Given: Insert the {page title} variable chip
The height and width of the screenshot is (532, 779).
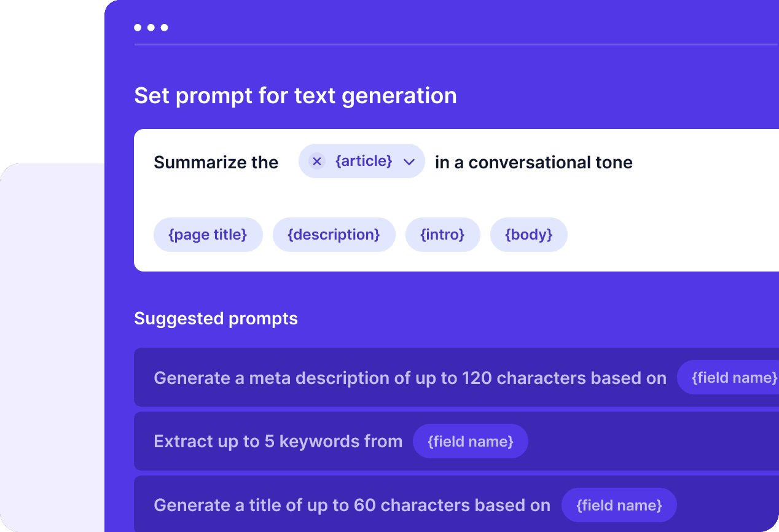Looking at the screenshot, I should click(208, 235).
